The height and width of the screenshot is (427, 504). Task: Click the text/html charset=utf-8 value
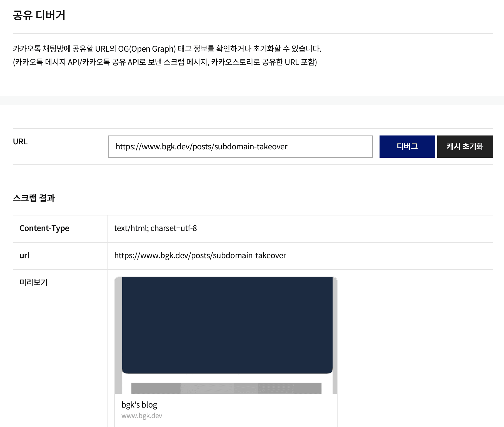pos(155,228)
